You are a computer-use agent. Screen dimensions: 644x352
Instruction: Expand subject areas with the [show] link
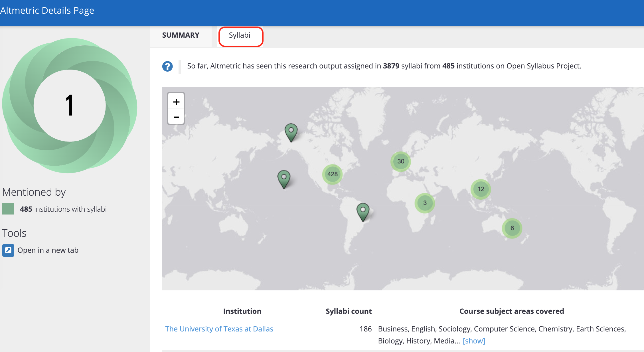474,341
